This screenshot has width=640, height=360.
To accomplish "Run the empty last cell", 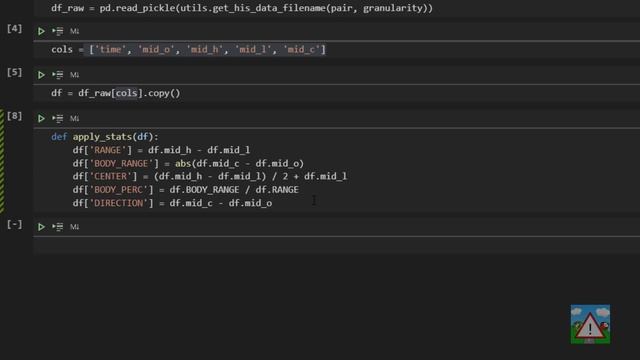I will pos(41,227).
